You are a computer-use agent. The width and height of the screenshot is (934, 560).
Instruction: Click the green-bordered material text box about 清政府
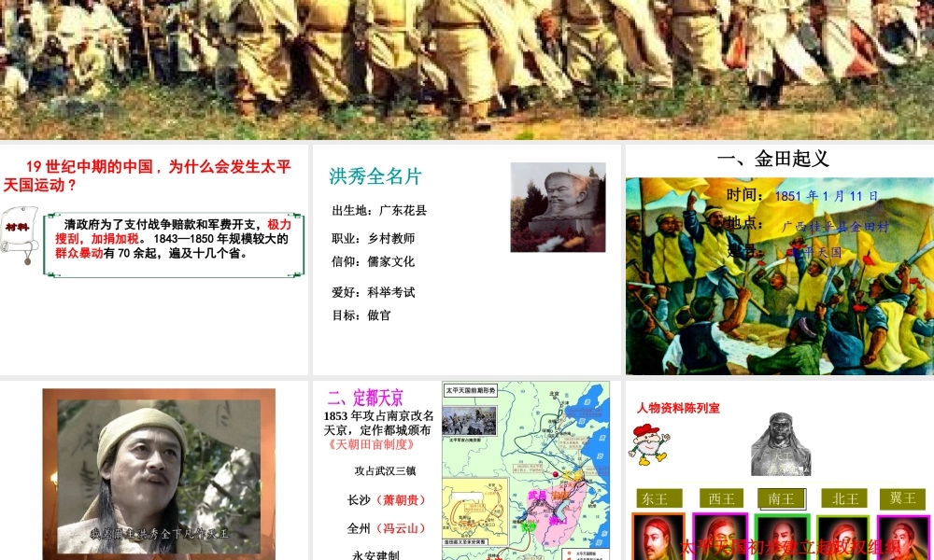pyautogui.click(x=174, y=245)
